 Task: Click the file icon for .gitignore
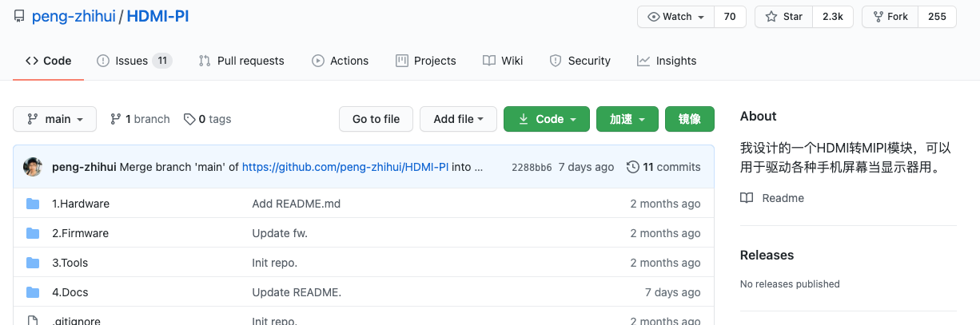[x=33, y=321]
